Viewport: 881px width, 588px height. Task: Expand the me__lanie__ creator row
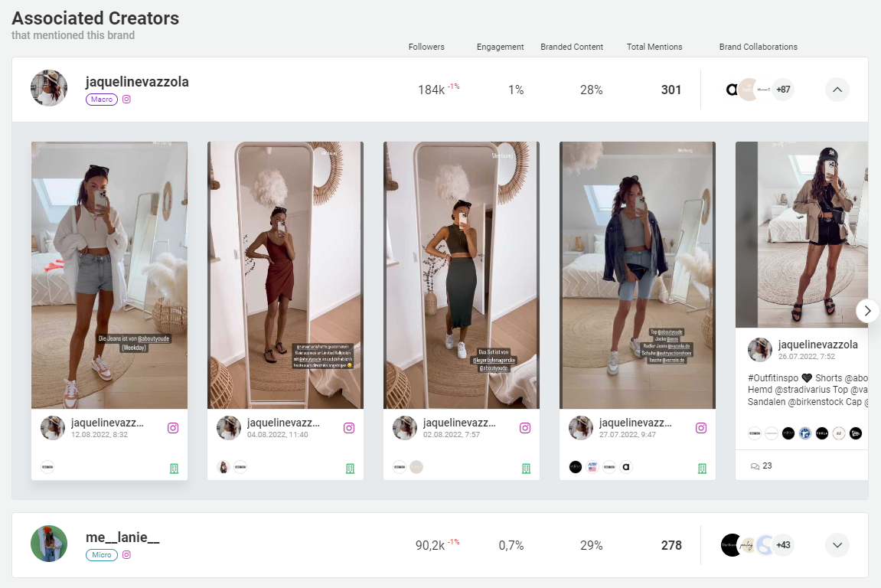pos(837,545)
